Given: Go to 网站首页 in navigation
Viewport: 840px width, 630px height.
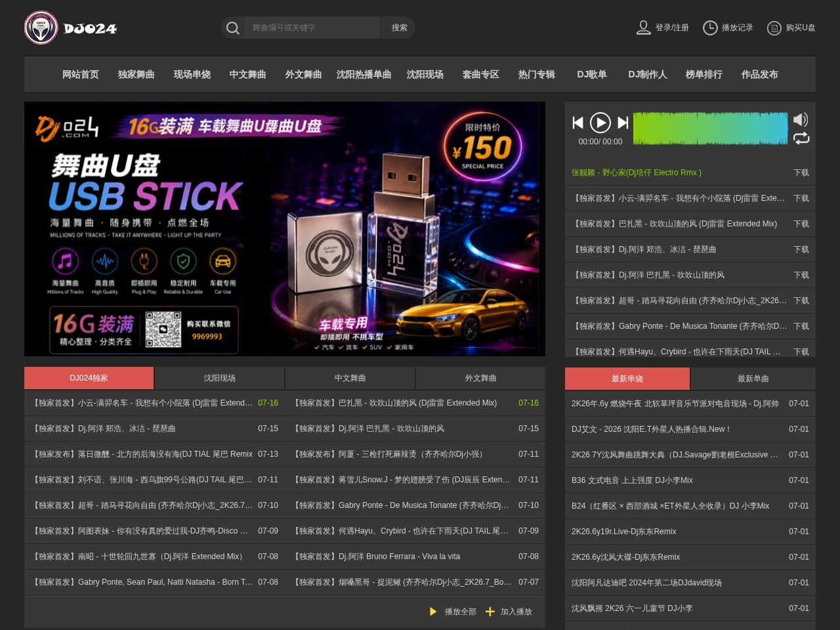Looking at the screenshot, I should (x=81, y=74).
